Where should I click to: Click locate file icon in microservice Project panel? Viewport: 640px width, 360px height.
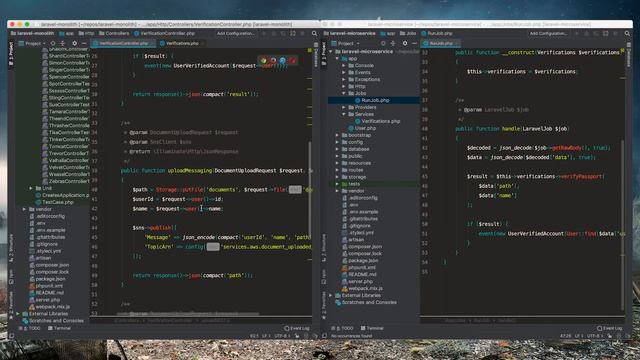click(383, 43)
